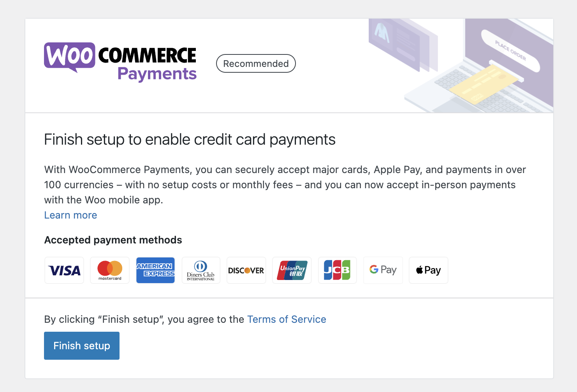Click the "By clicking Finish setup" agreement text
Screen dimensions: 577x392
coord(144,319)
